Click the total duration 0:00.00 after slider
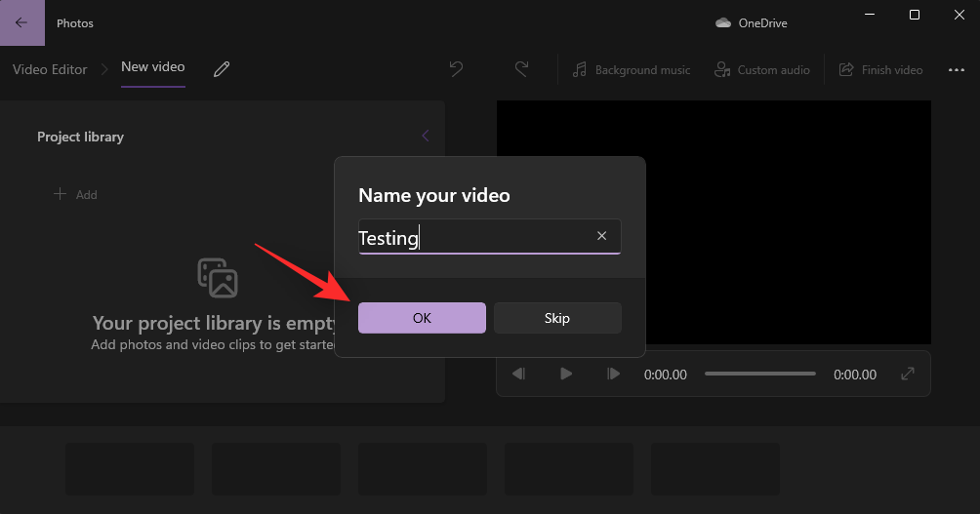 pyautogui.click(x=855, y=375)
